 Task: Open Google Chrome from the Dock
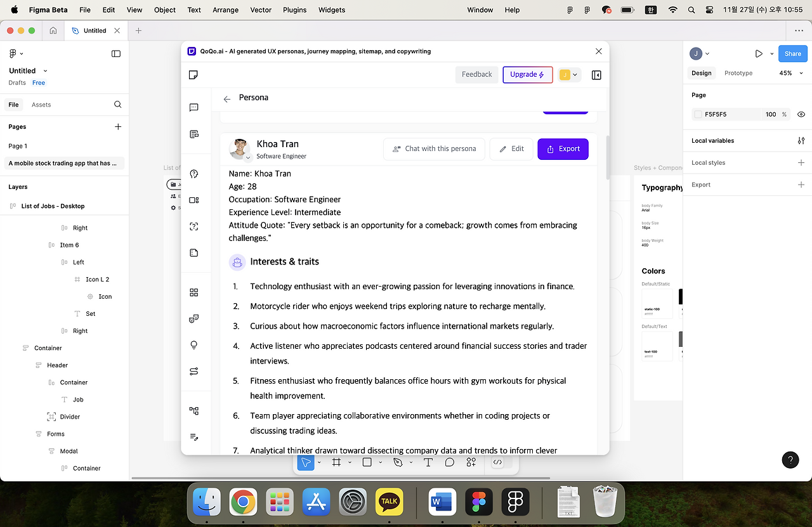pyautogui.click(x=243, y=502)
